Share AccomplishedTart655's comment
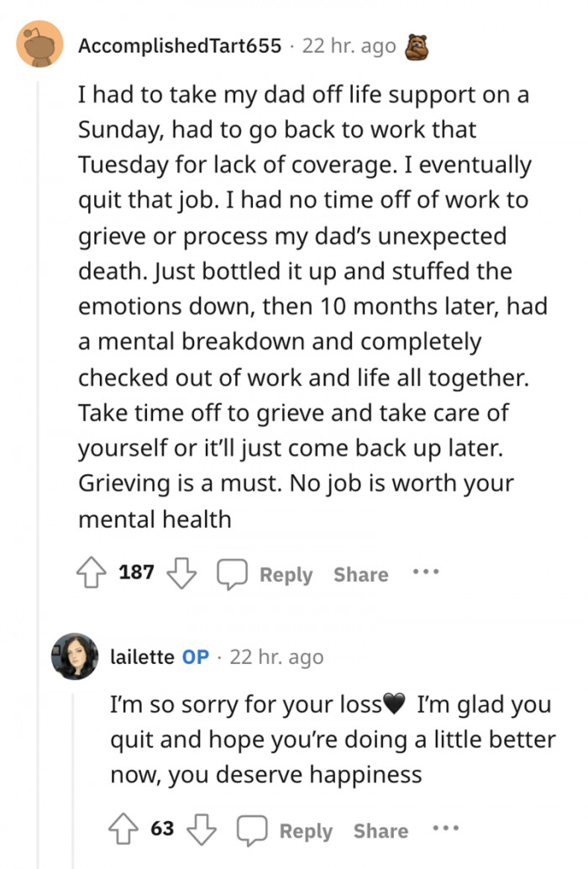This screenshot has height=869, width=588. pyautogui.click(x=361, y=575)
